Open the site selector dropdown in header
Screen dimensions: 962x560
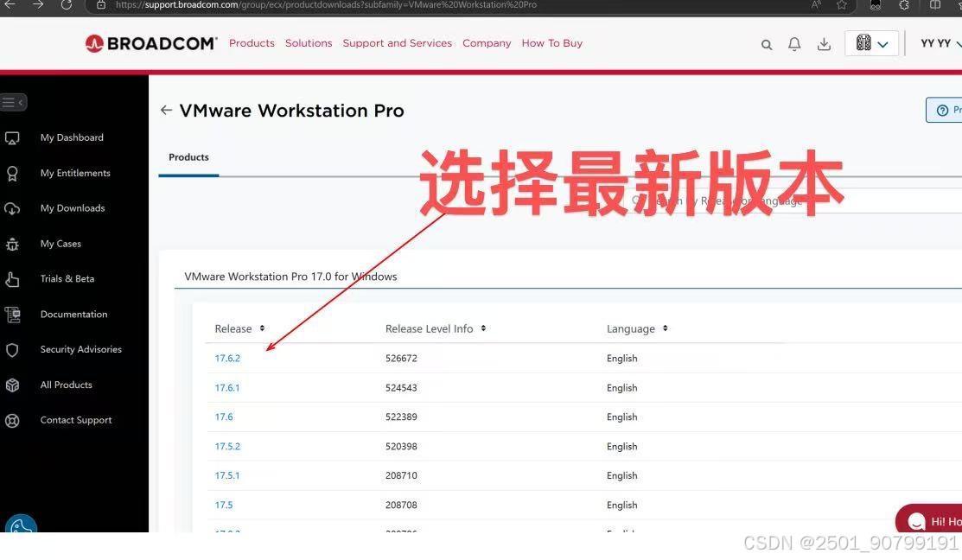pos(872,43)
